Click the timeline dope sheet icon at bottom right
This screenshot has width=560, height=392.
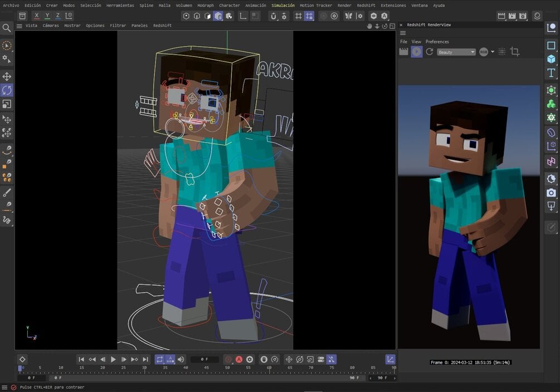point(391,360)
